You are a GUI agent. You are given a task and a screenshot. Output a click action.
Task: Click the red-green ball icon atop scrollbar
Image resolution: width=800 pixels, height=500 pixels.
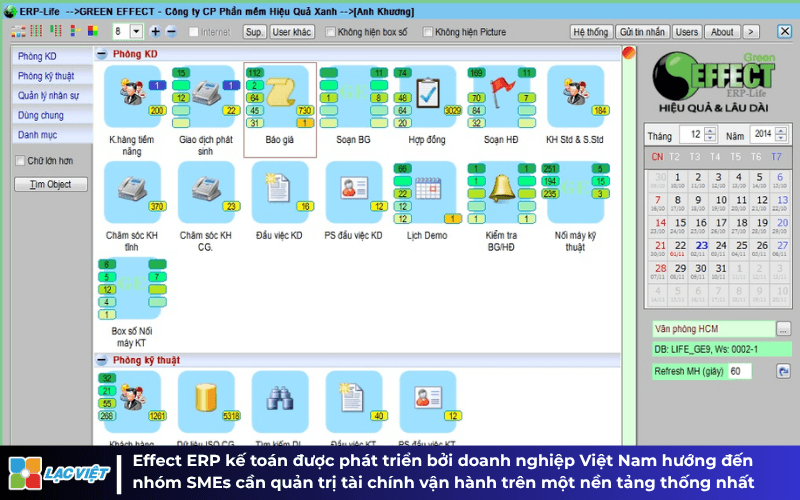coord(629,52)
